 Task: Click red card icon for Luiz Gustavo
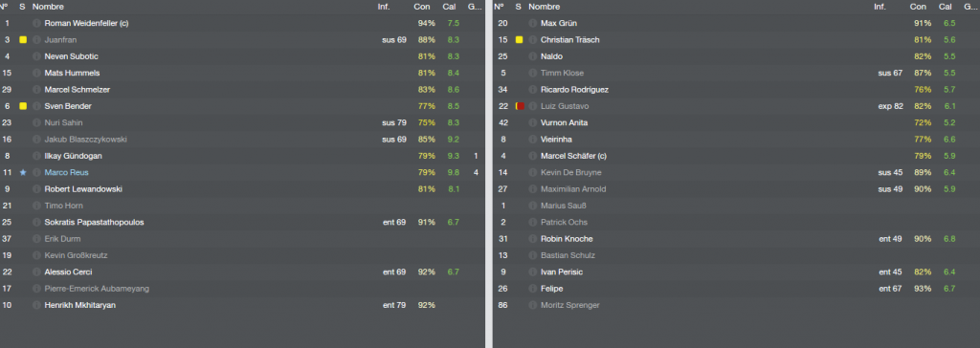(x=520, y=106)
